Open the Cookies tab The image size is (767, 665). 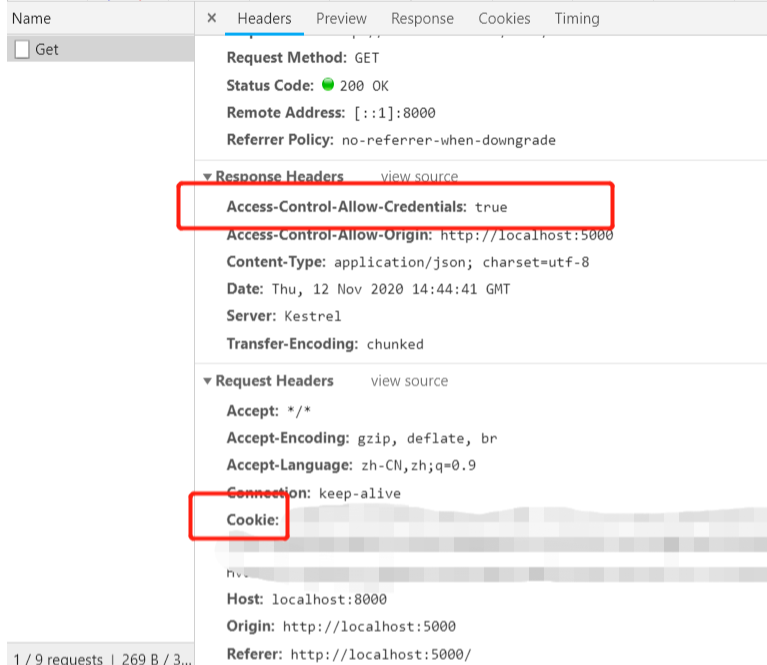click(504, 18)
